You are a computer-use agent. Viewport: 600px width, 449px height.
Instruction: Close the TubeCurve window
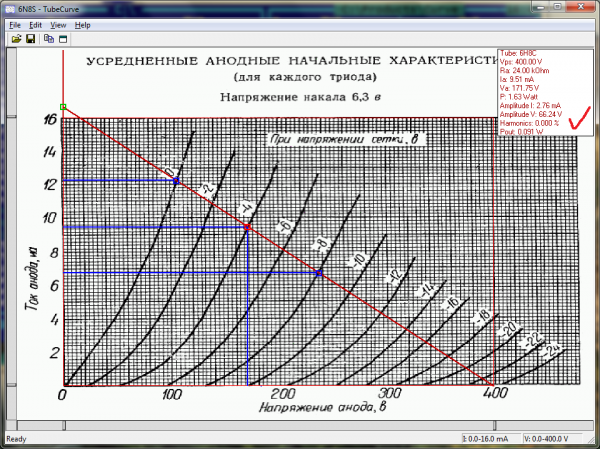tap(581, 8)
